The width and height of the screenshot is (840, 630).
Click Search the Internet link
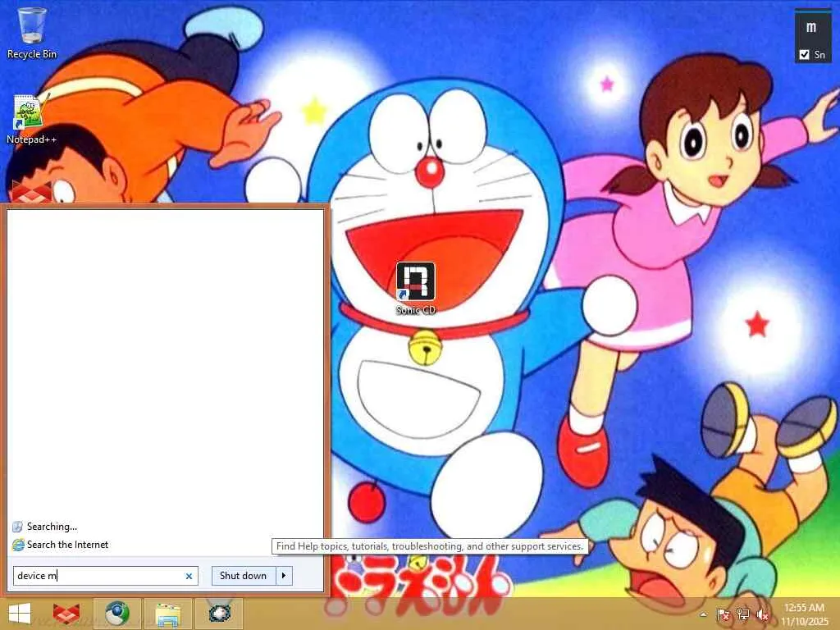click(67, 545)
